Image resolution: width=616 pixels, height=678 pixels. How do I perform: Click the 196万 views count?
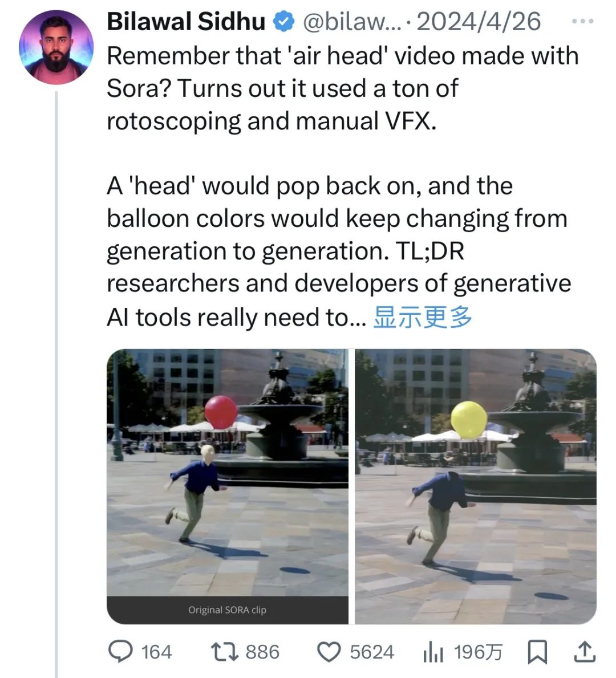478,652
